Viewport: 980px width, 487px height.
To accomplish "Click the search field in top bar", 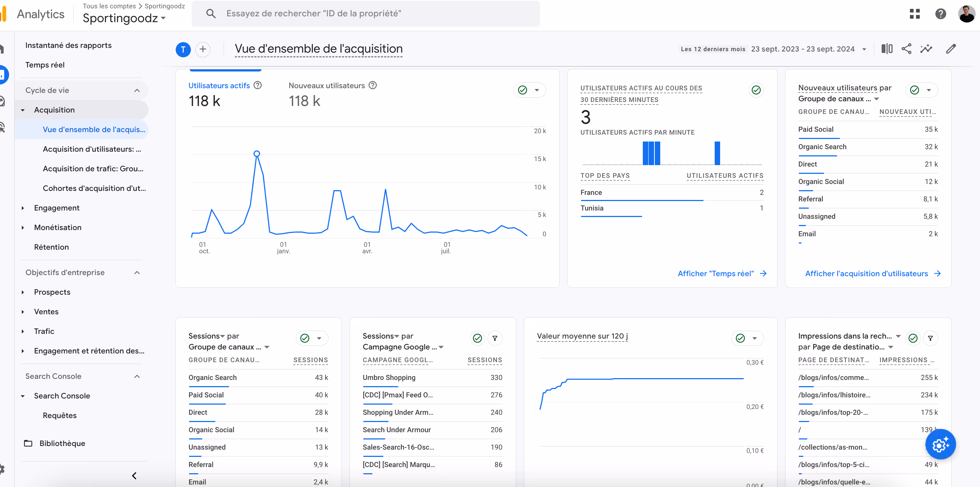I will [365, 14].
